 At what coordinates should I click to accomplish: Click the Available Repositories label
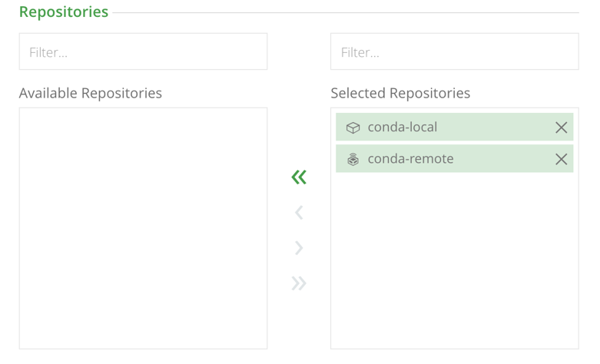[91, 93]
